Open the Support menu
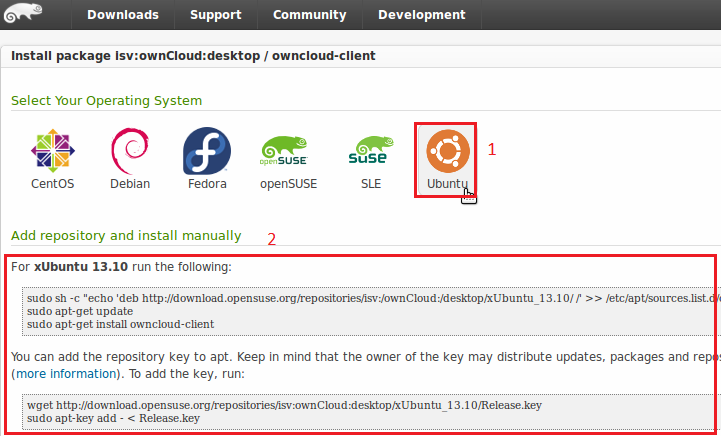The width and height of the screenshot is (721, 436). (x=216, y=15)
